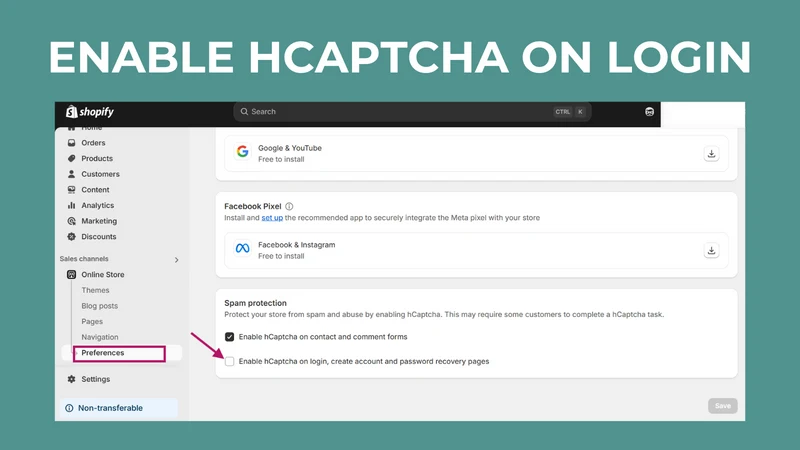The width and height of the screenshot is (800, 450).
Task: Open Orders in the sidebar
Action: click(93, 143)
